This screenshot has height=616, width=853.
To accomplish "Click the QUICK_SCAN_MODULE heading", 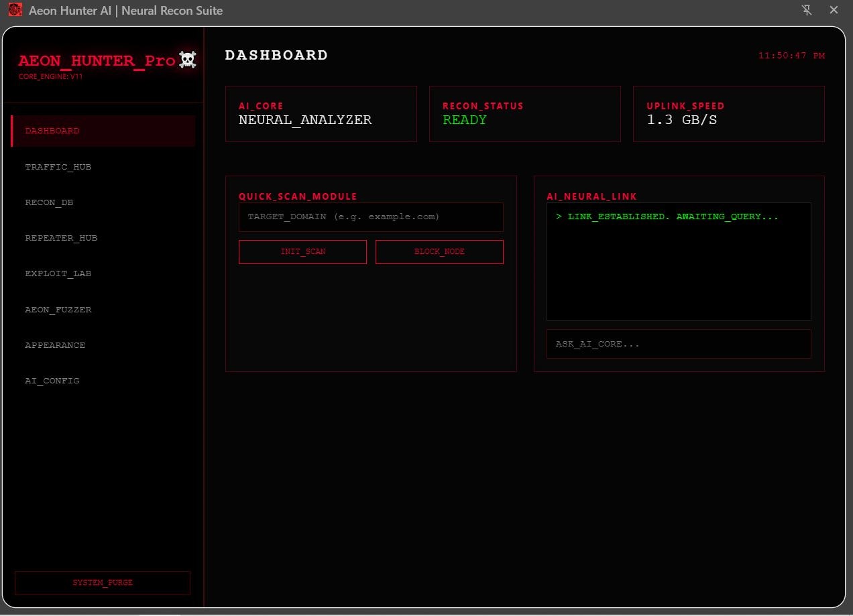I will coord(298,196).
